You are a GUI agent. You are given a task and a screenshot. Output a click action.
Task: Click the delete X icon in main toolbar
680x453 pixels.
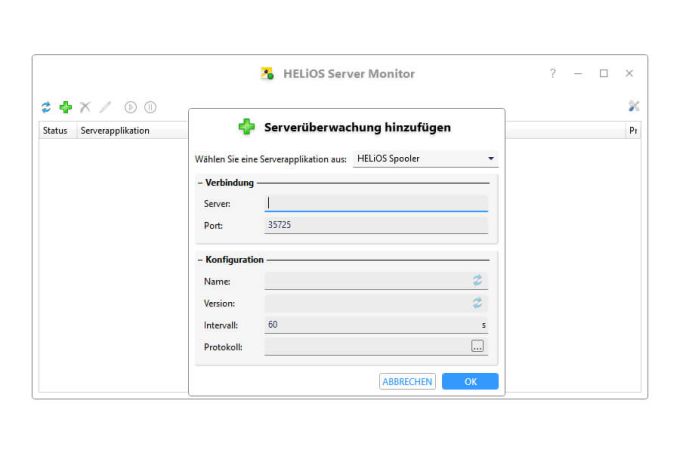[x=85, y=107]
